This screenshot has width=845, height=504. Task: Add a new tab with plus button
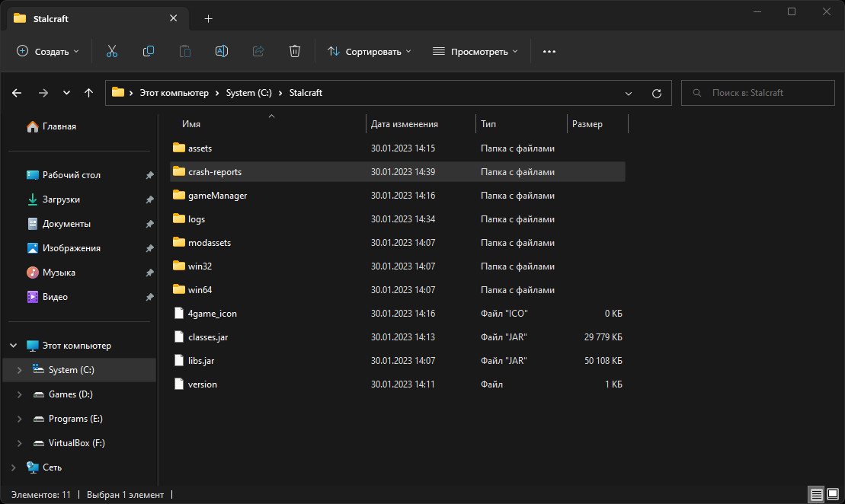209,18
